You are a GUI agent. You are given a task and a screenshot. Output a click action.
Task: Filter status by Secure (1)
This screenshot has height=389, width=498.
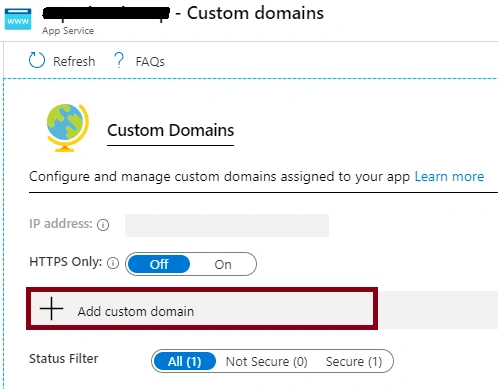(354, 361)
